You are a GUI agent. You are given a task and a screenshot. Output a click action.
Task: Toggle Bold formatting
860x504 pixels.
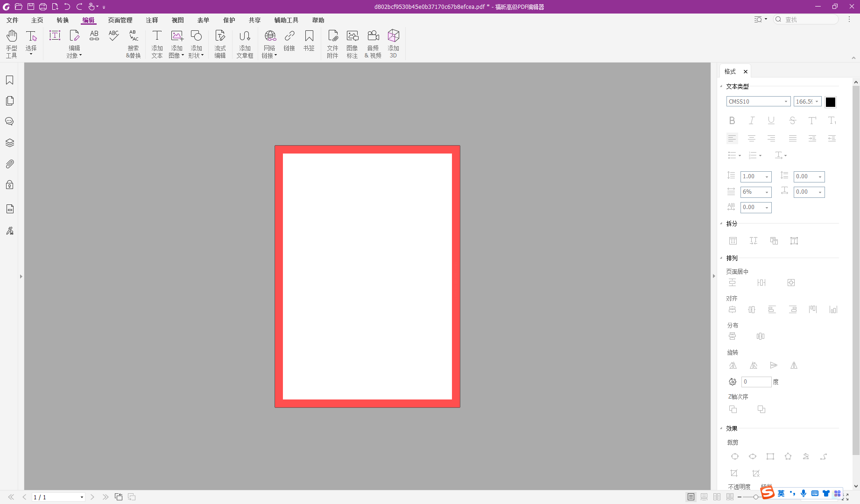point(732,120)
